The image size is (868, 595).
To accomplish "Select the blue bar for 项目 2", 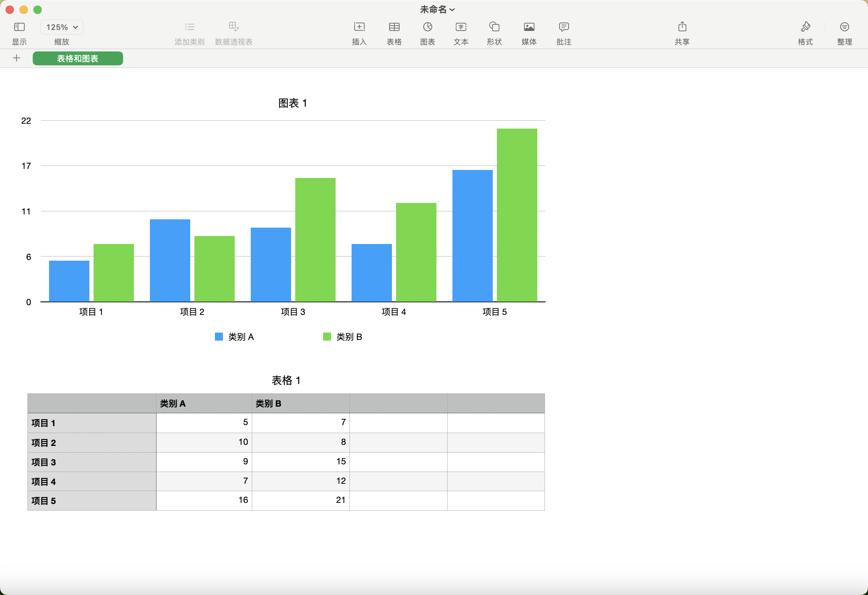I will click(170, 260).
